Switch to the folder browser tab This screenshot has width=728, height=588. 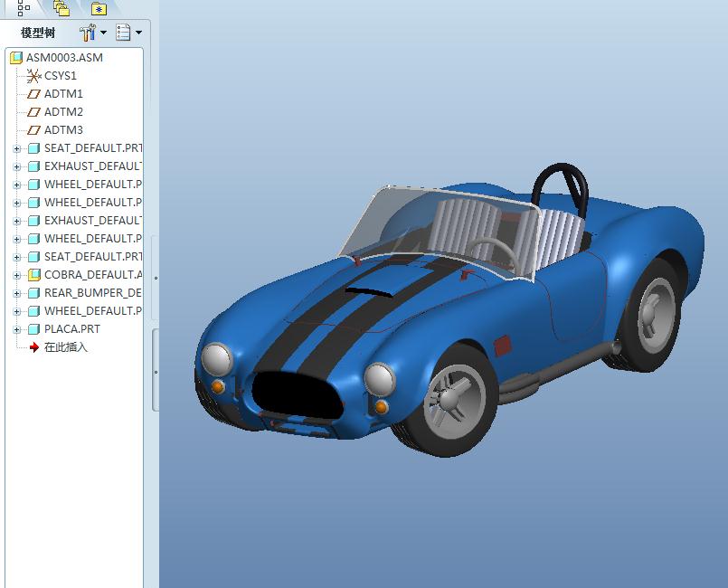61,8
